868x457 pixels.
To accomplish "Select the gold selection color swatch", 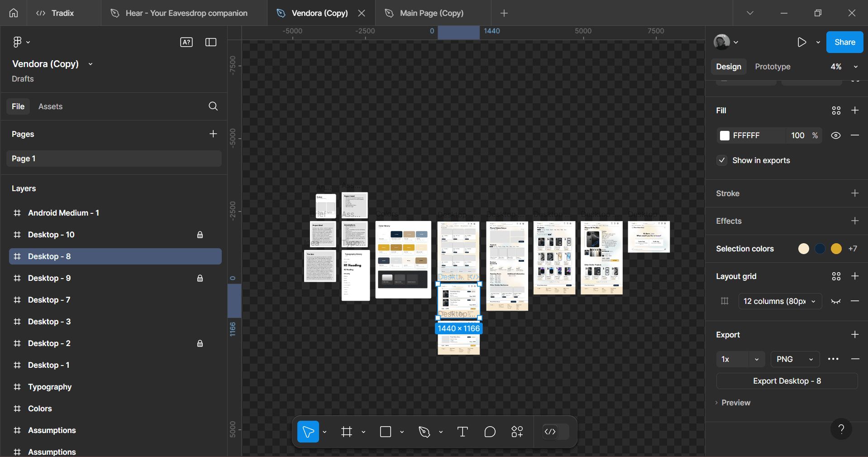I will [x=836, y=249].
